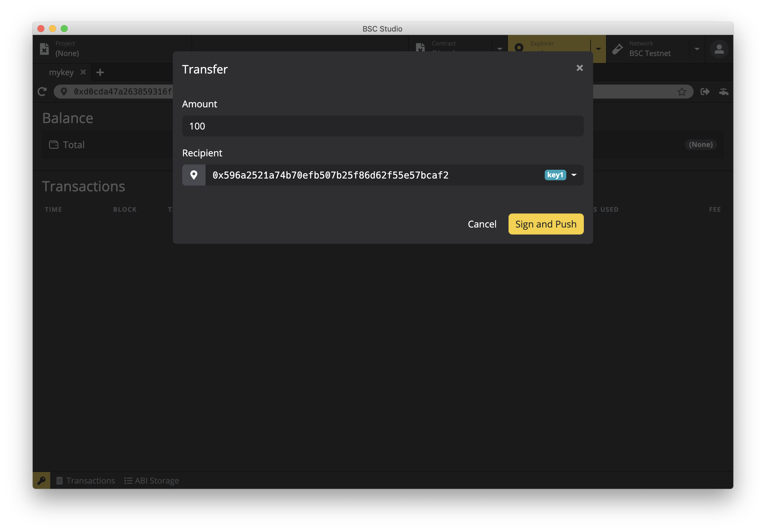Expand the Explorer dropdown arrow
This screenshot has width=766, height=532.
click(598, 49)
